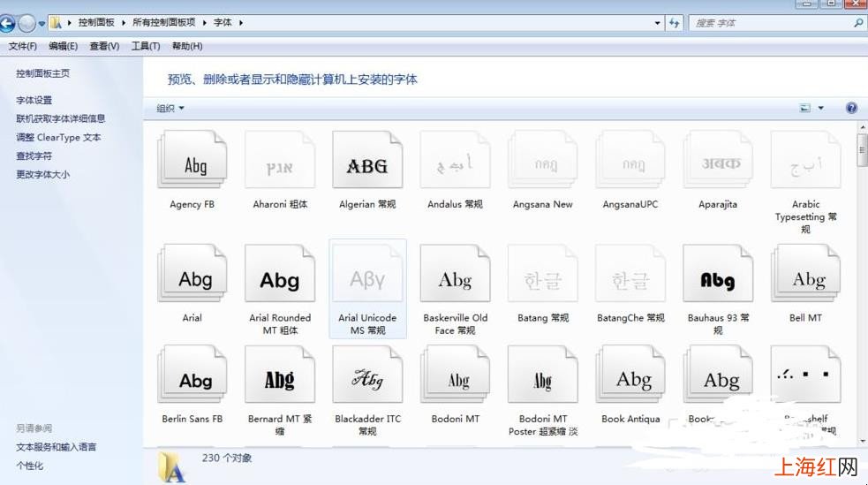
Task: Select the Blackadder ITC font icon
Action: click(367, 375)
